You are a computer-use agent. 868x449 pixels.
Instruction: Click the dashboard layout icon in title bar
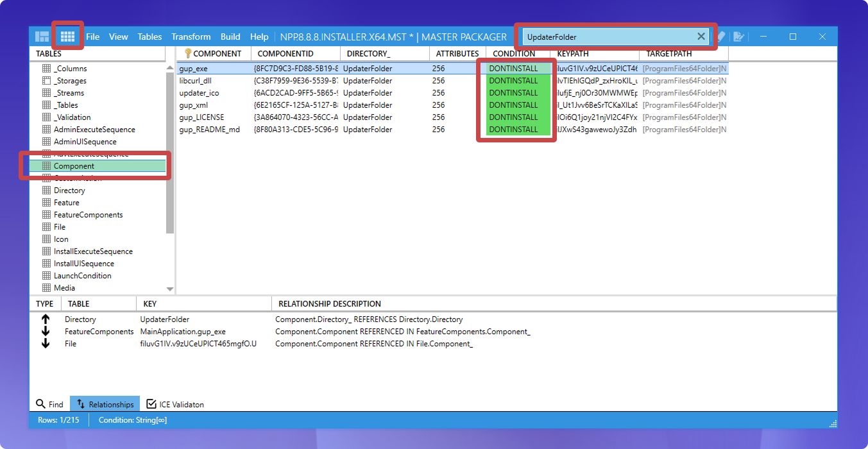pos(42,37)
